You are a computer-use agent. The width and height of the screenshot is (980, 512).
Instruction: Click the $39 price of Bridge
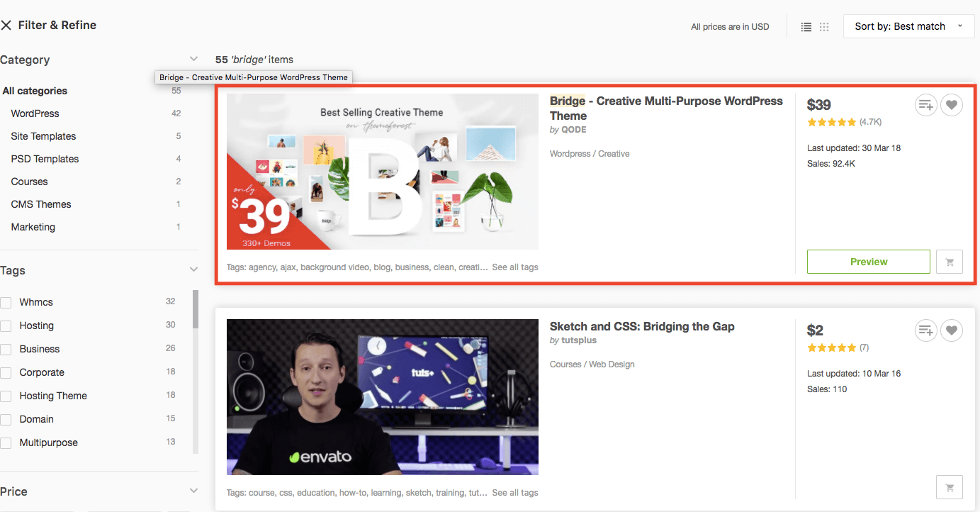[x=819, y=105]
